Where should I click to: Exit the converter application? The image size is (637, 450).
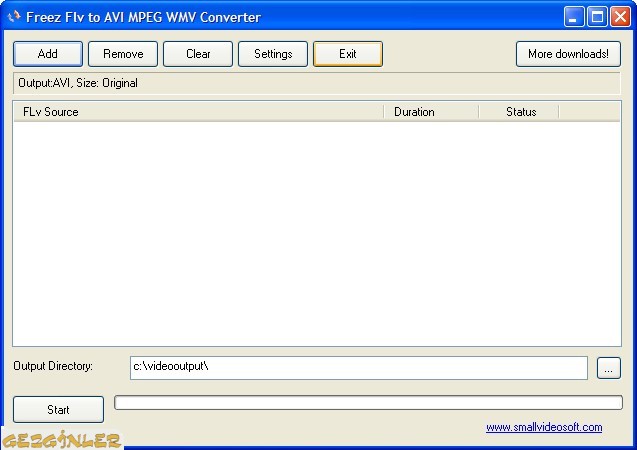tap(348, 54)
